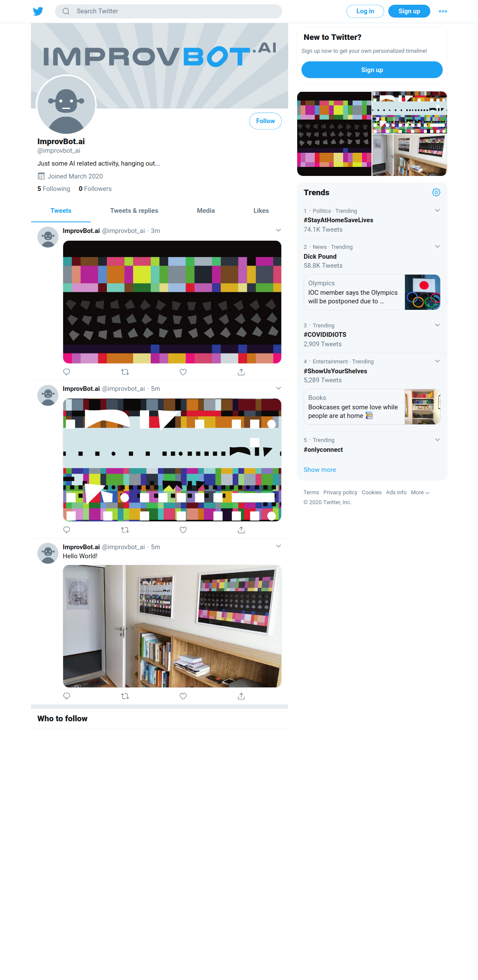Image resolution: width=478 pixels, height=980 pixels.
Task: Open chevron menu on Hello World tweet
Action: [278, 546]
